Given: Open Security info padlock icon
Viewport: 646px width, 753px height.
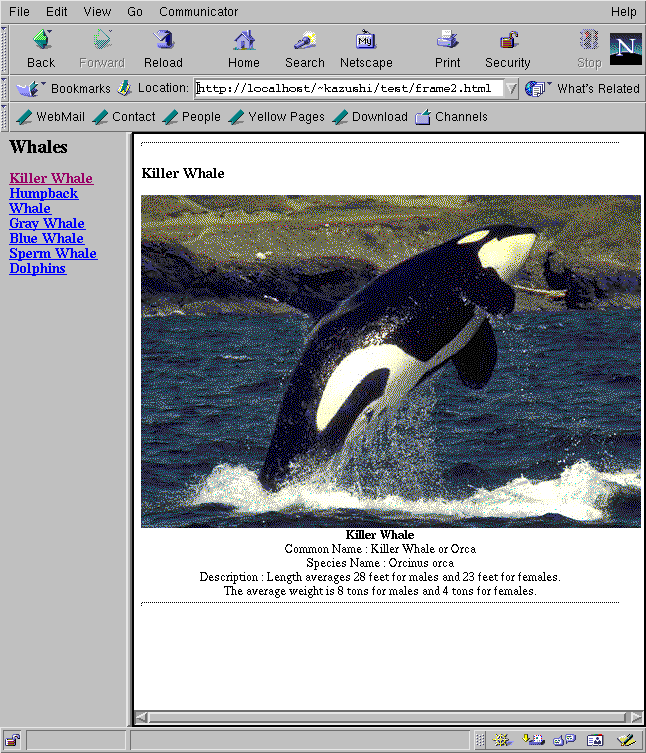Looking at the screenshot, I should coord(508,39).
